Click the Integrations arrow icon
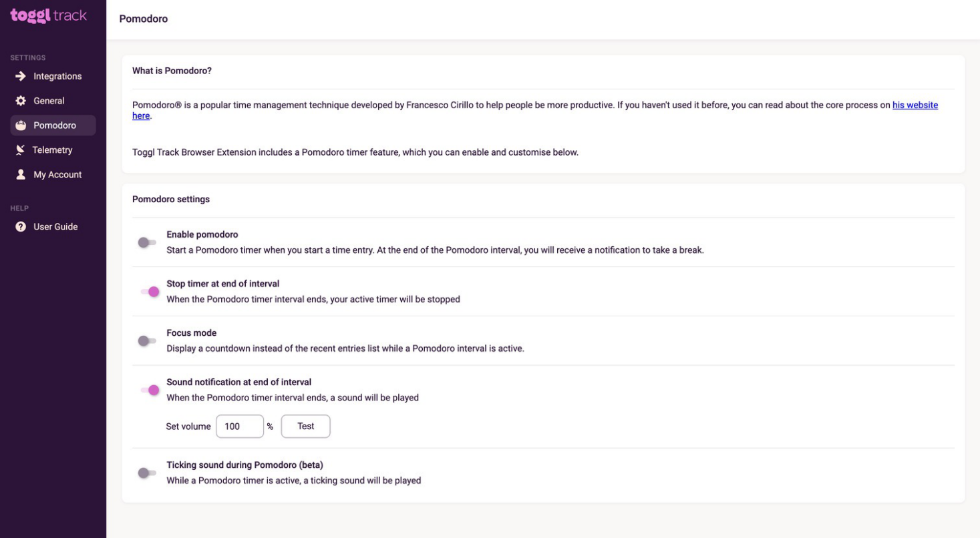 pos(21,75)
